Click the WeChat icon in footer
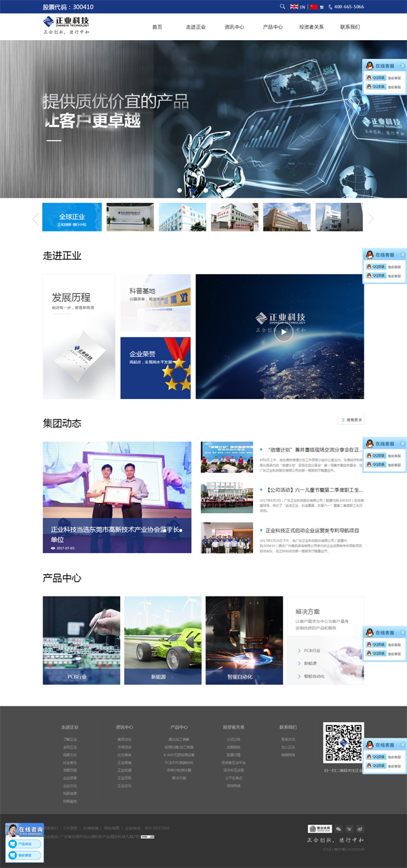The height and width of the screenshot is (868, 407). coord(338,829)
